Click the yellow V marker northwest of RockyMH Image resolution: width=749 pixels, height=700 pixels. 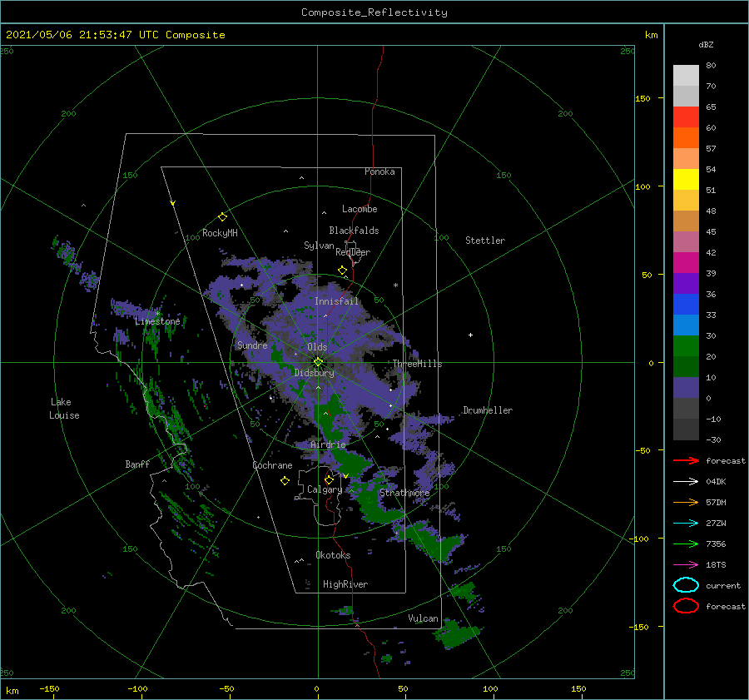173,203
